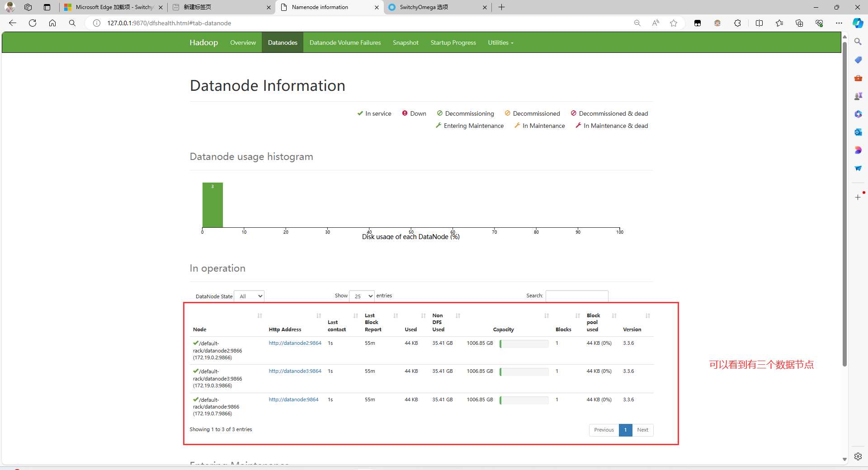Open the address bar search icon
The width and height of the screenshot is (868, 470).
coord(72,23)
